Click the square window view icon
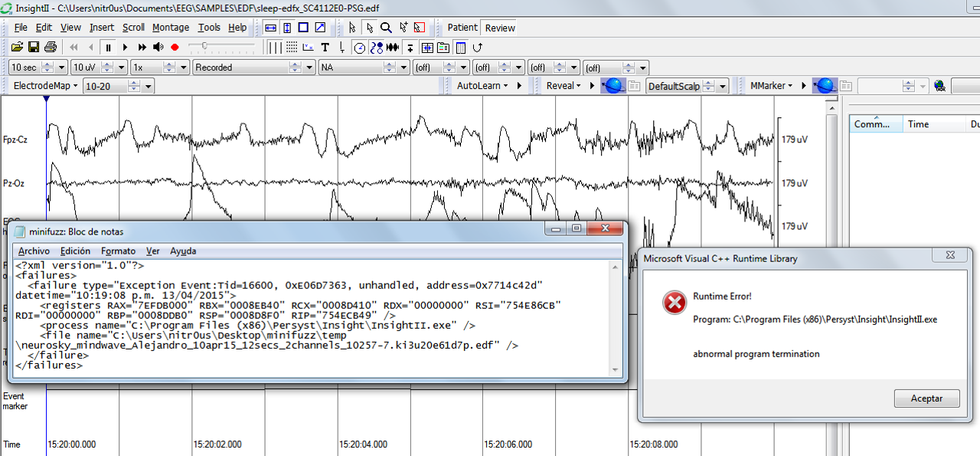Screen dimensions: 980x456 pyautogui.click(x=303, y=28)
